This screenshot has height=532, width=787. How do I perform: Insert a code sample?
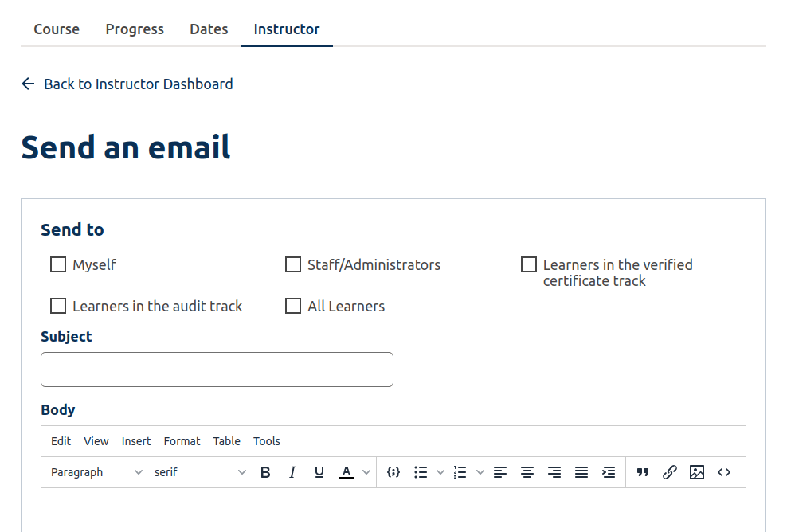tap(393, 472)
